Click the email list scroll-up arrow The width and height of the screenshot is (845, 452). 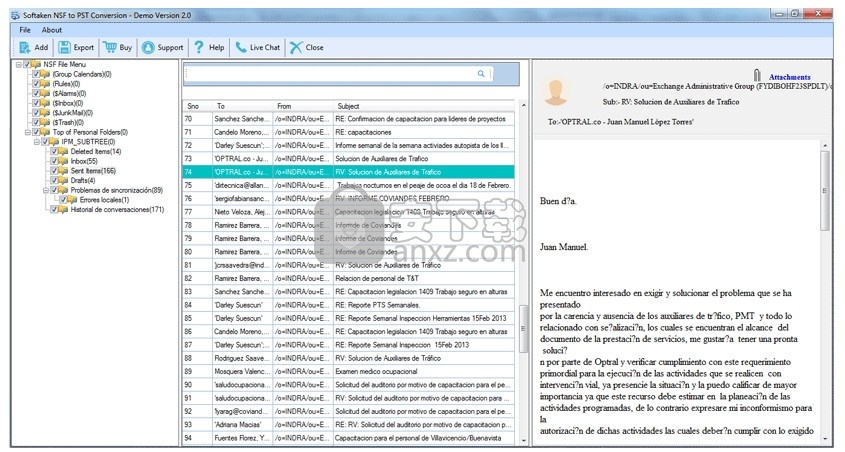point(523,105)
